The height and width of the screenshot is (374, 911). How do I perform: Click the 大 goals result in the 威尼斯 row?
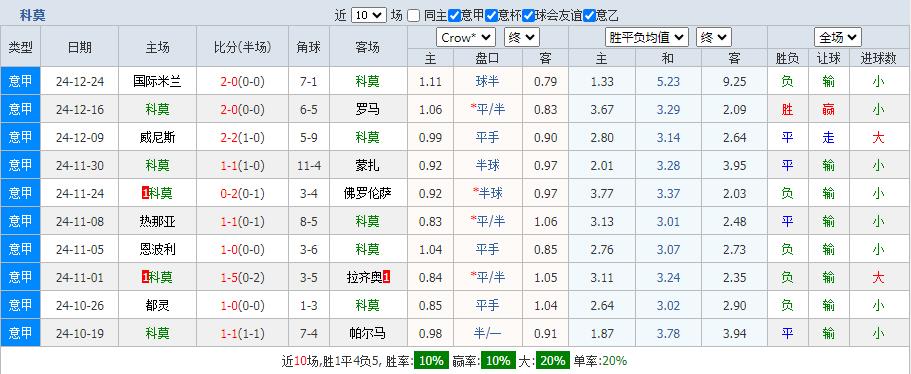pyautogui.click(x=878, y=137)
